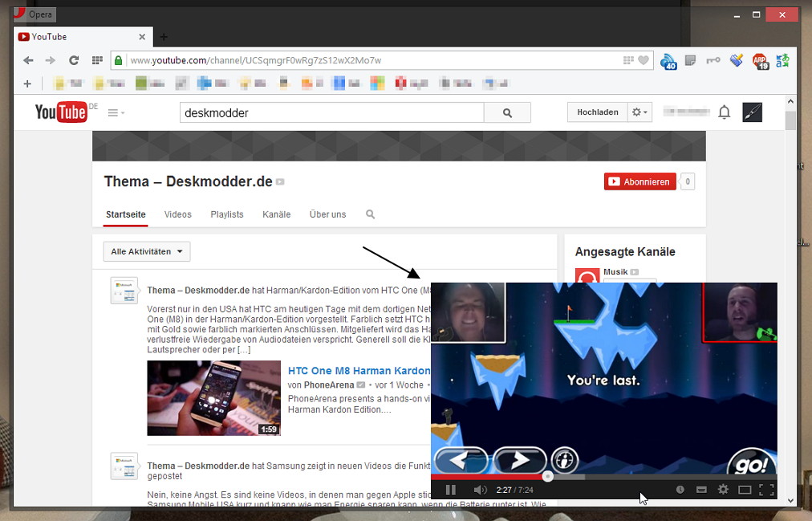This screenshot has height=521, width=812.
Task: Click the green padlock security badge
Action: click(x=118, y=60)
